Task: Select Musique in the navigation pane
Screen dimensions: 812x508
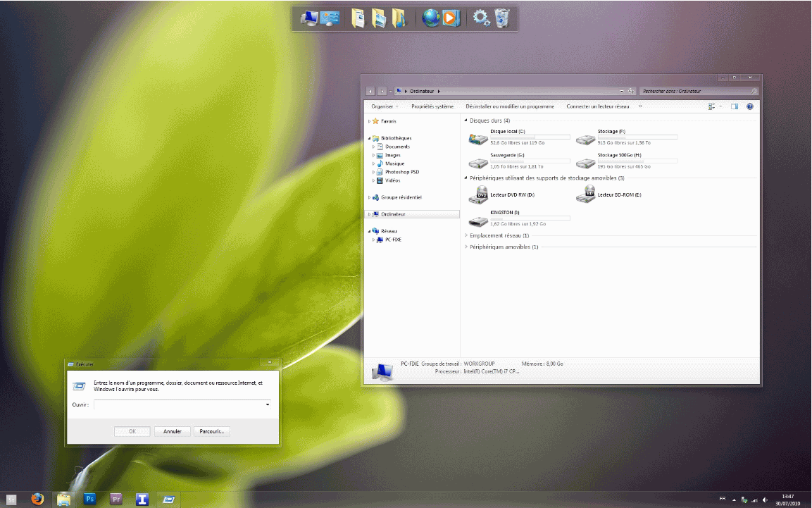Action: tap(394, 163)
